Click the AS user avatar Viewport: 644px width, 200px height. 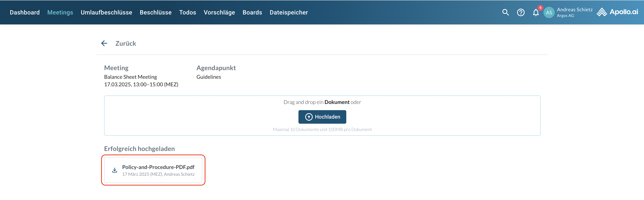549,12
